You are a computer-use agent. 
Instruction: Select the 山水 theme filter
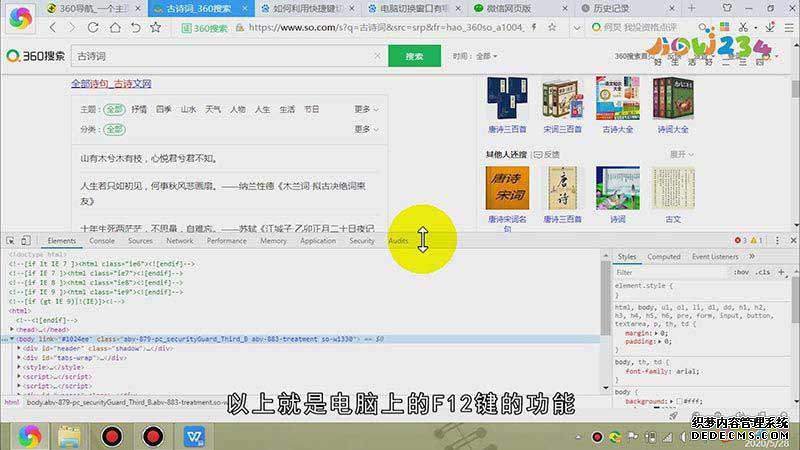coord(188,109)
